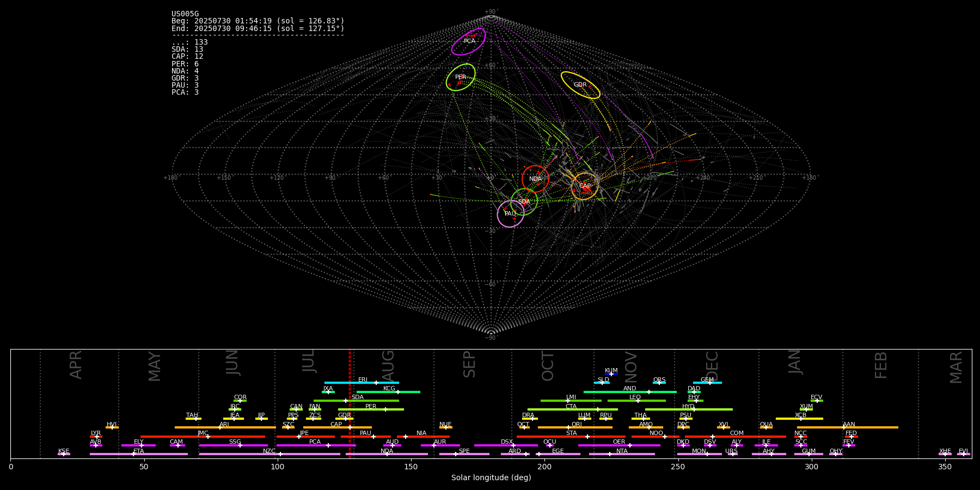The width and height of the screenshot is (980, 490).
Task: Click the ETA shower bar in timeline
Action: 139,454
